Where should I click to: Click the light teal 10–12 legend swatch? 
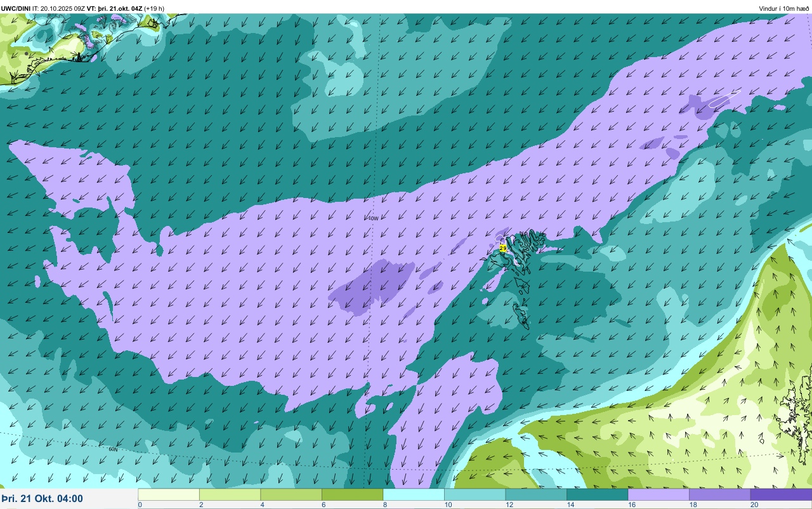475,494
